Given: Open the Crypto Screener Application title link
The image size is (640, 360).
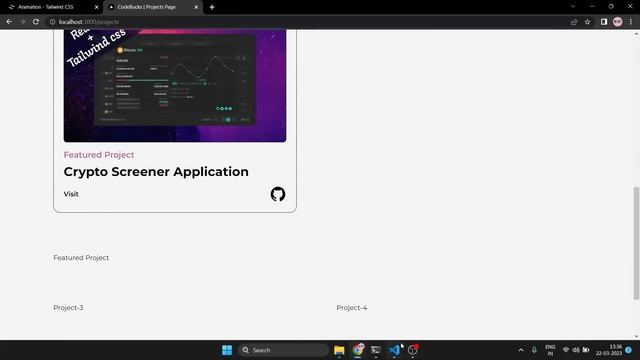Looking at the screenshot, I should pos(156,172).
